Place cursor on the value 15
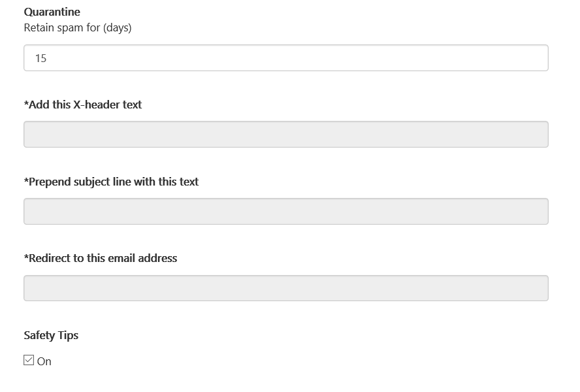Viewport: 580px width, 392px height. tap(40, 58)
